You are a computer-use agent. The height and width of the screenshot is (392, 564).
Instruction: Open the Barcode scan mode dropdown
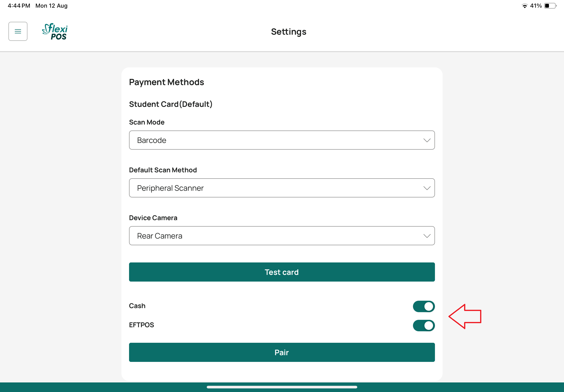[282, 140]
